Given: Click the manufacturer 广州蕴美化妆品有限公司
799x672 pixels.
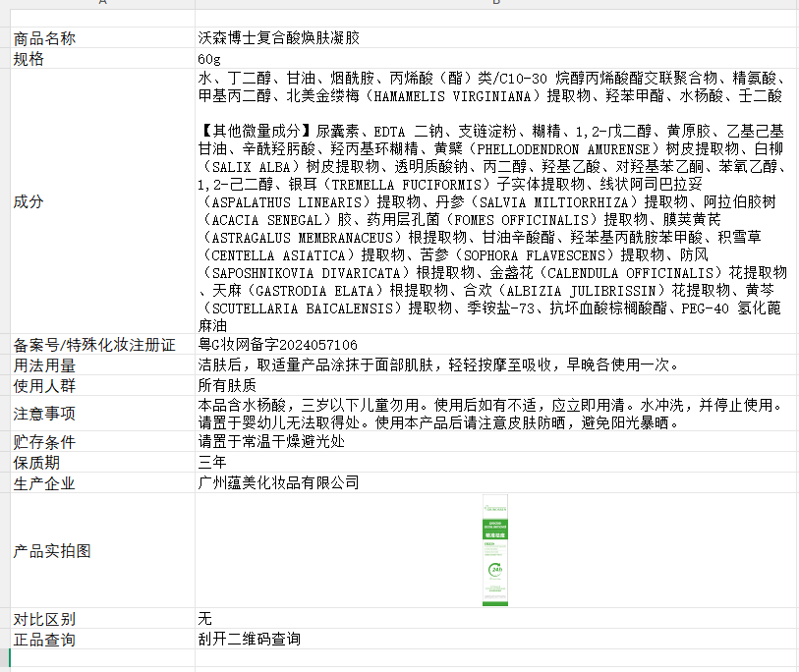Looking at the screenshot, I should coord(279,482).
